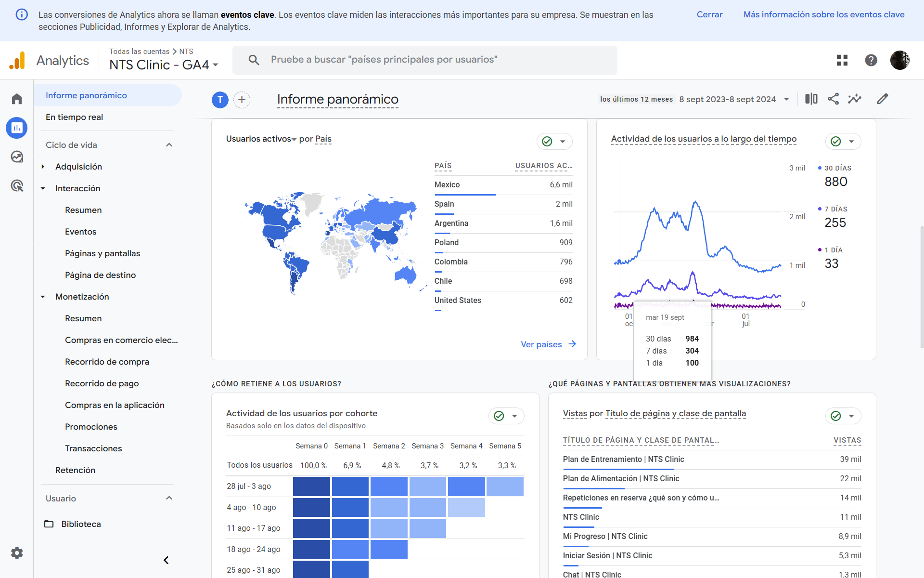Open Páginas y pantallas report
Image resolution: width=924 pixels, height=578 pixels.
tap(103, 253)
